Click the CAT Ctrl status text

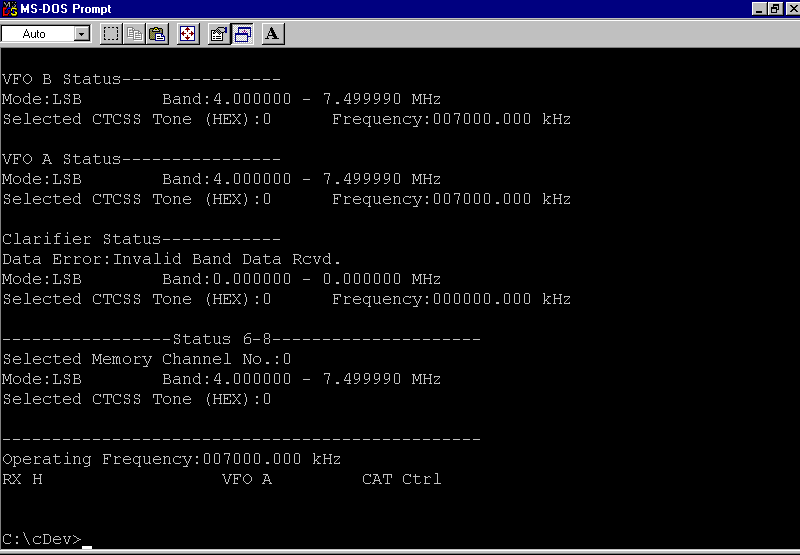pos(401,479)
